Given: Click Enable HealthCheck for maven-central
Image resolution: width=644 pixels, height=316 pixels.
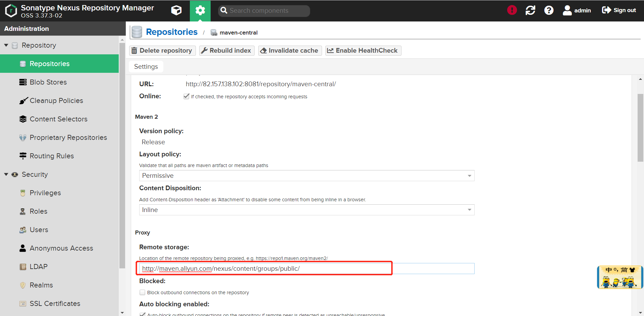Looking at the screenshot, I should (363, 50).
